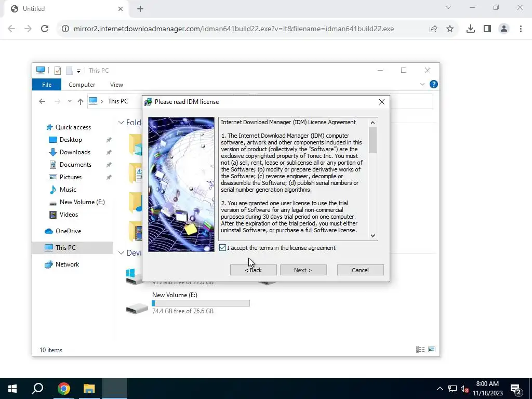
Task: Click muted volume icon in tray
Action: pos(464,389)
